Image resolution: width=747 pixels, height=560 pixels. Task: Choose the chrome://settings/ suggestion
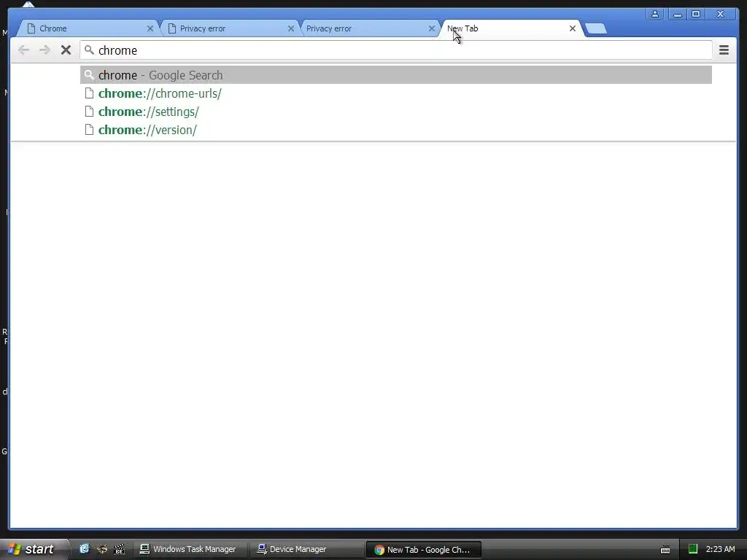396,112
